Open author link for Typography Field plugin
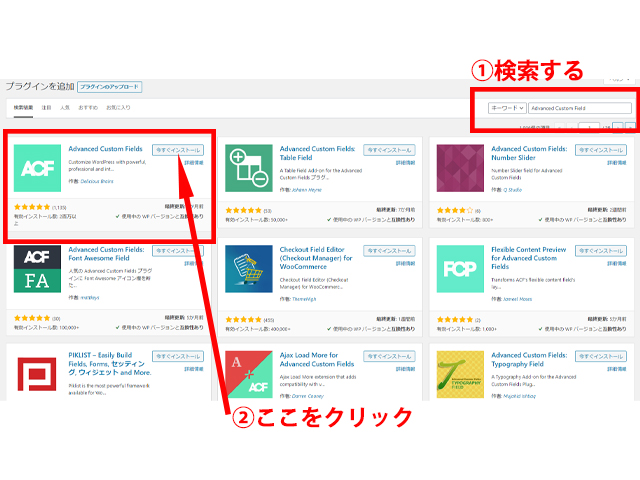This screenshot has height=480, width=640. coord(520,396)
